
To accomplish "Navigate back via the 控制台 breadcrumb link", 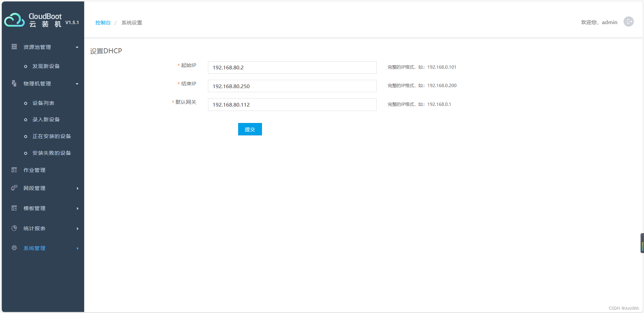I will [103, 22].
